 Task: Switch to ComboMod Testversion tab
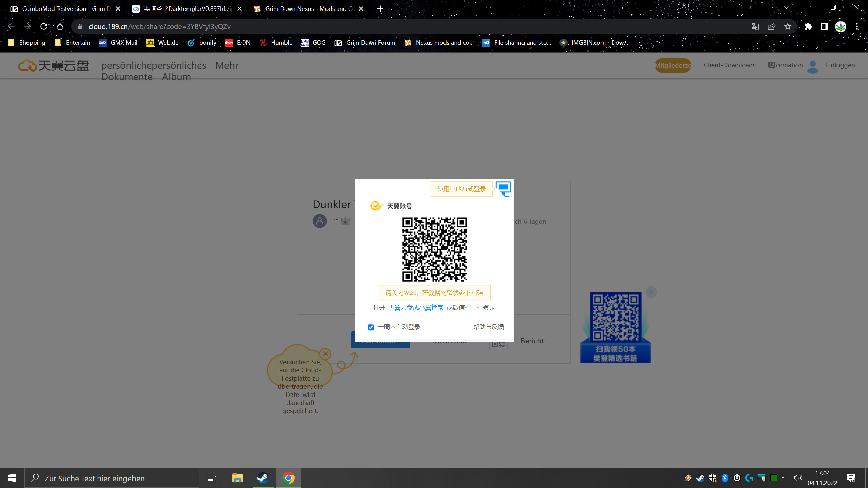pos(63,9)
